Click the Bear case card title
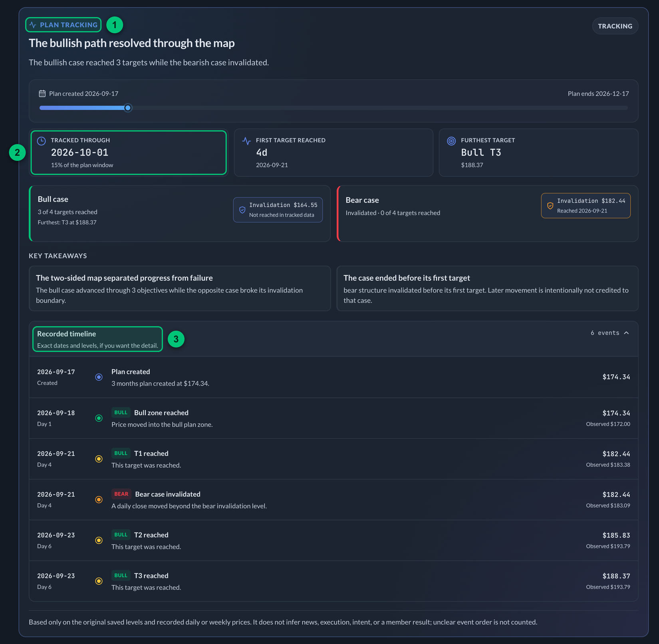This screenshot has width=659, height=644. pyautogui.click(x=362, y=200)
